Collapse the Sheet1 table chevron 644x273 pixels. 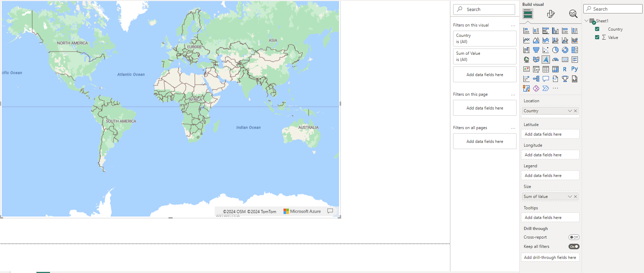pyautogui.click(x=586, y=21)
